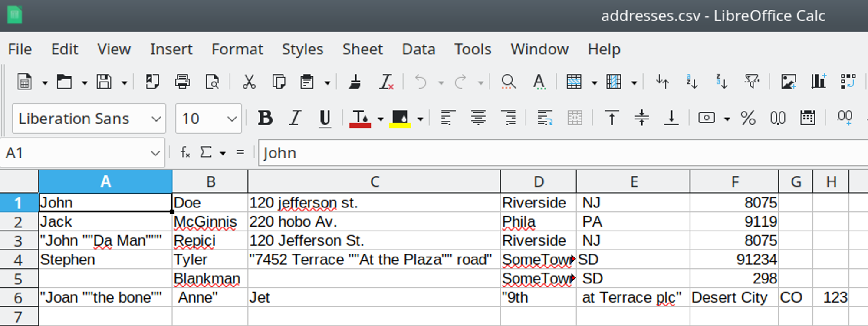Viewport: 868px width, 326px height.
Task: Click Clear Direct Formatting icon
Action: click(x=386, y=82)
